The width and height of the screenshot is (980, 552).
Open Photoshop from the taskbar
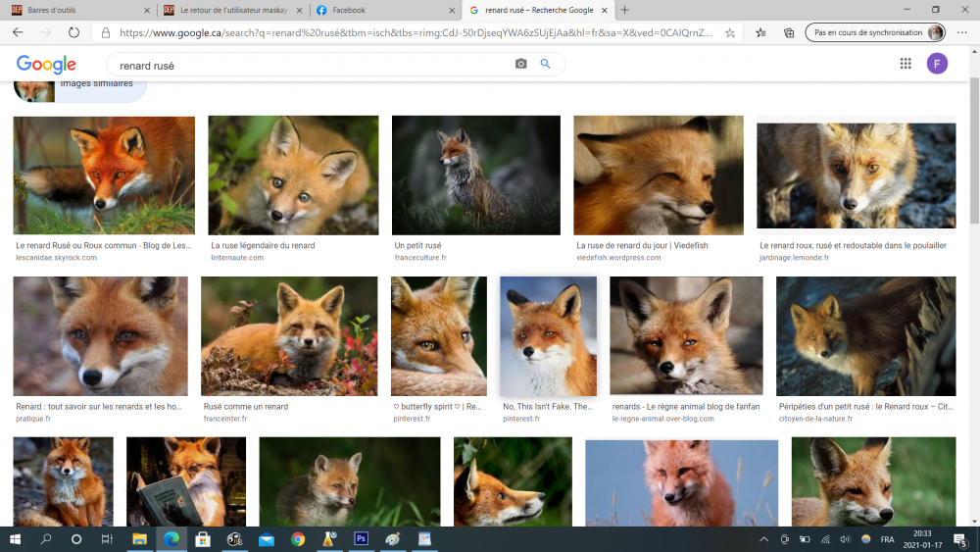[x=361, y=539]
